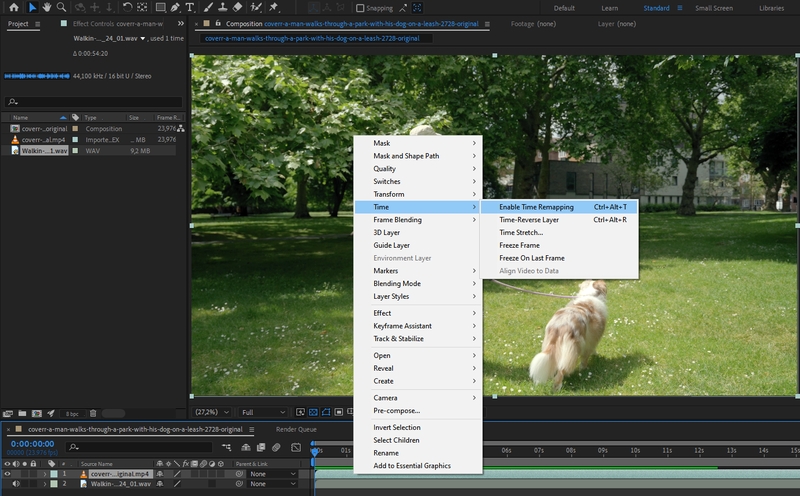Create a new composition from Project panel footer
800x496 pixels.
click(x=37, y=413)
